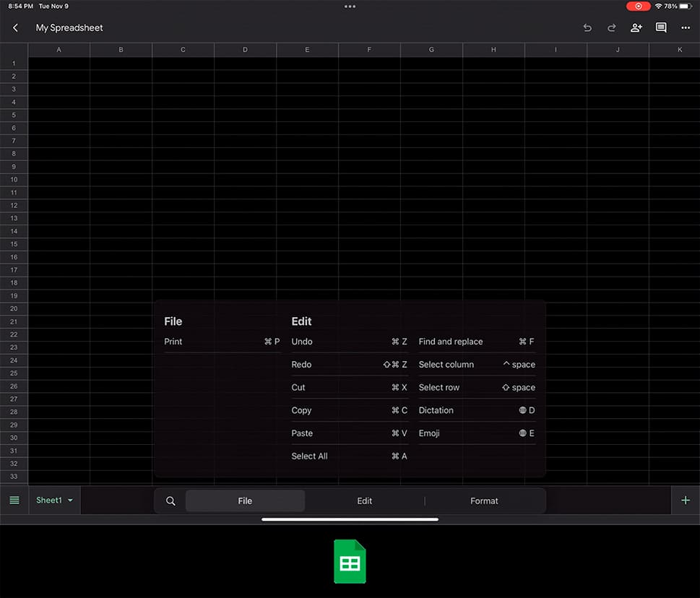
Task: Choose Find and replace shortcut
Action: (477, 342)
